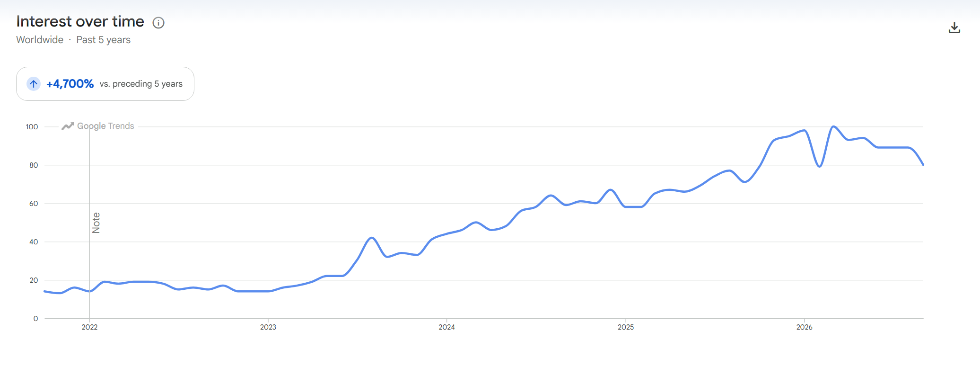Click the Interest over time heading
Viewport: 980px width, 367px height.
pyautogui.click(x=80, y=22)
